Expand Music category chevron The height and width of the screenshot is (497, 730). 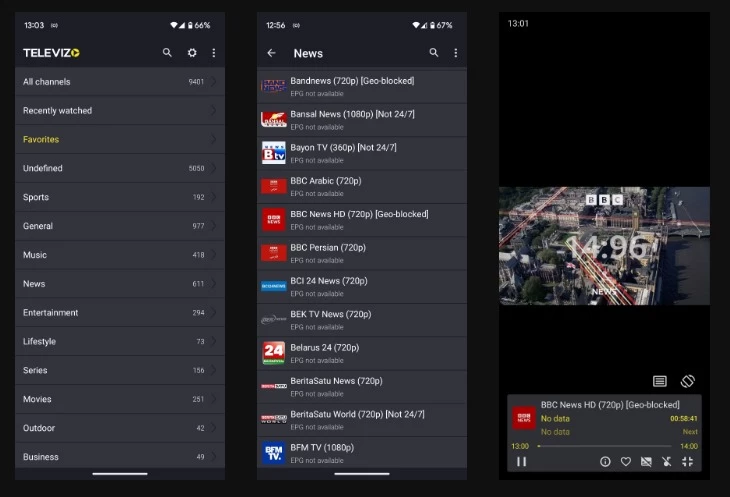point(214,255)
